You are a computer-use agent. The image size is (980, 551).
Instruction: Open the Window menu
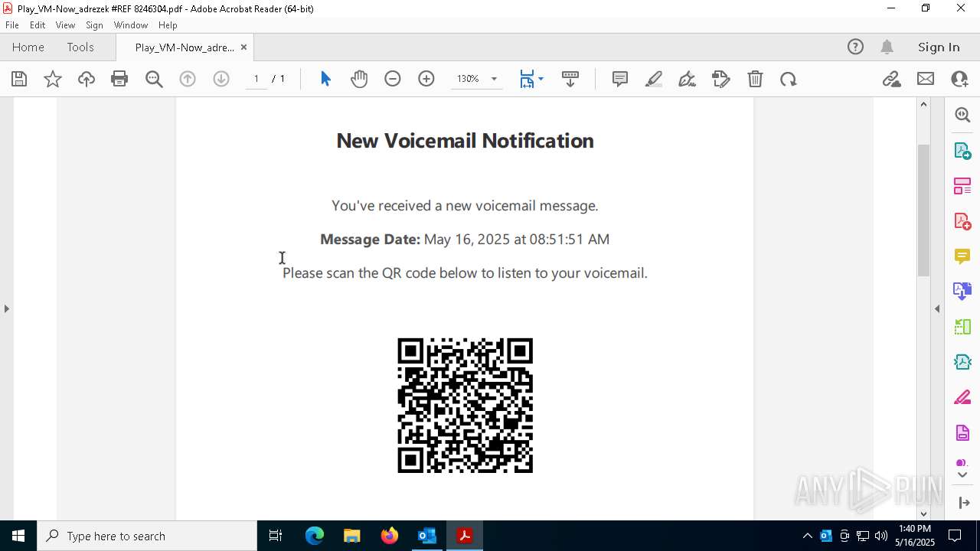pyautogui.click(x=131, y=25)
